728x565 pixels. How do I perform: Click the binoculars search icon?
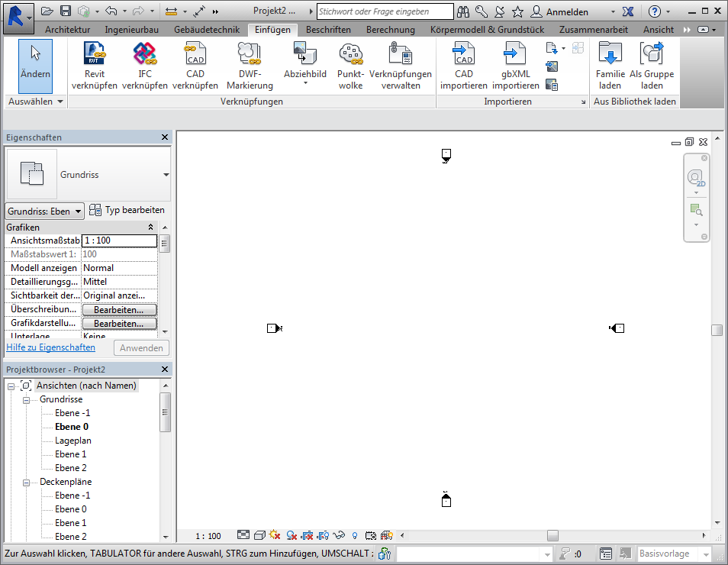click(x=463, y=11)
